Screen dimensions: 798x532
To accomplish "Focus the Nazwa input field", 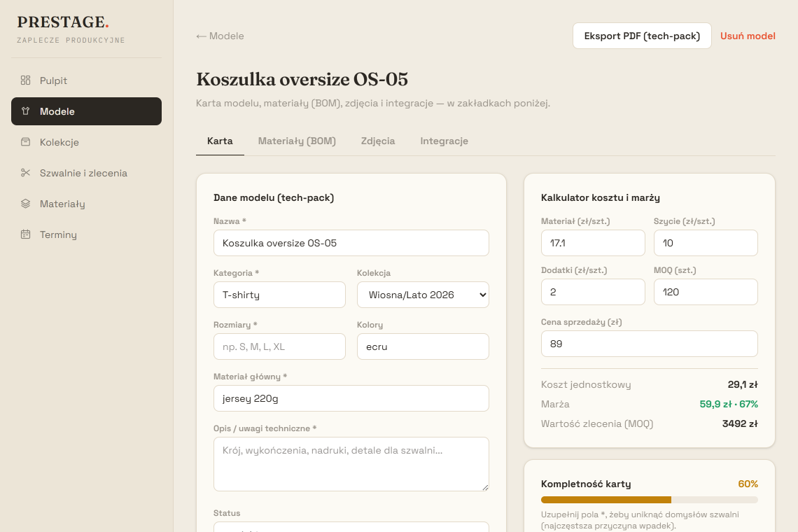I will 351,243.
